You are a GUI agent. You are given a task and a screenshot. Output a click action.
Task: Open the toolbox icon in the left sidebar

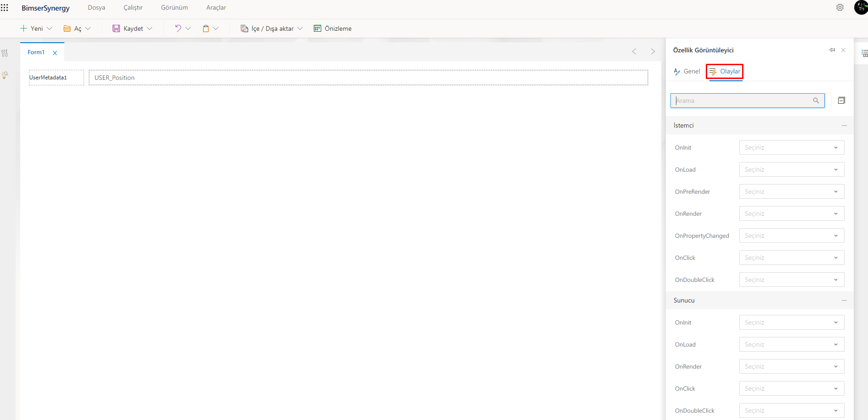pos(5,53)
